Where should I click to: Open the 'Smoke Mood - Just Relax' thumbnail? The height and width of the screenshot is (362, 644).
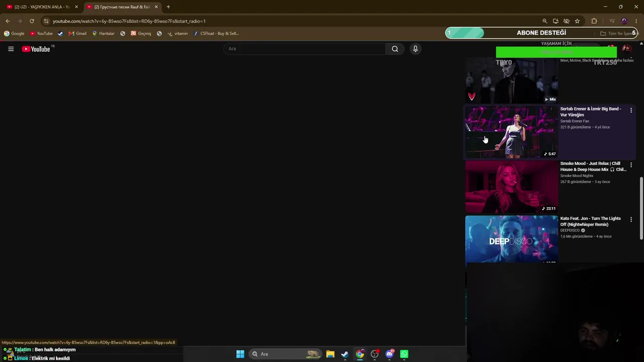click(511, 187)
